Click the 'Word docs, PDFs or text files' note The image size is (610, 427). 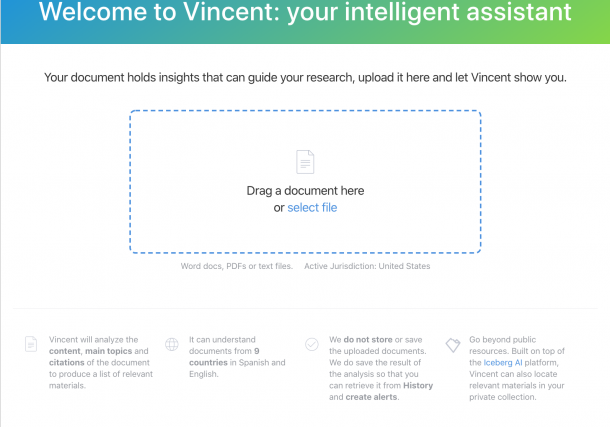click(236, 267)
